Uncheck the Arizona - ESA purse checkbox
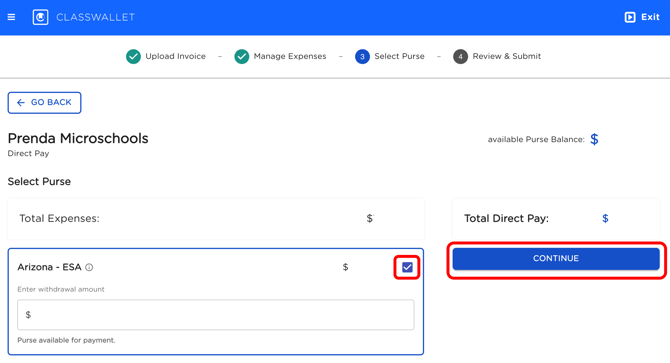The width and height of the screenshot is (670, 363). tap(407, 267)
